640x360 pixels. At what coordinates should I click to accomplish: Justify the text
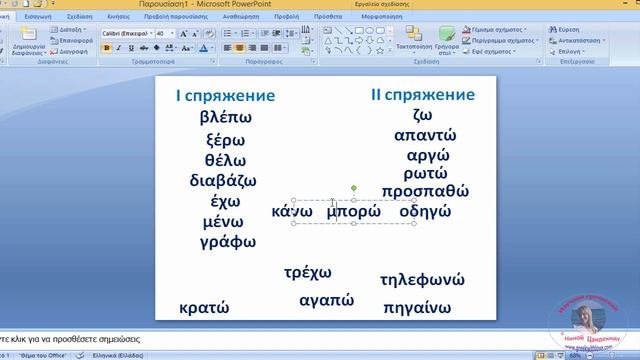[264, 48]
